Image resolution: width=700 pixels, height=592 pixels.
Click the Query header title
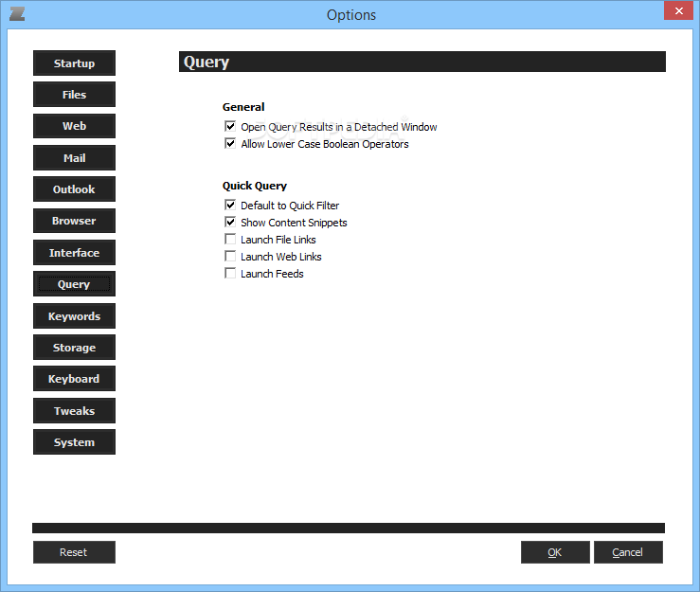(x=206, y=63)
